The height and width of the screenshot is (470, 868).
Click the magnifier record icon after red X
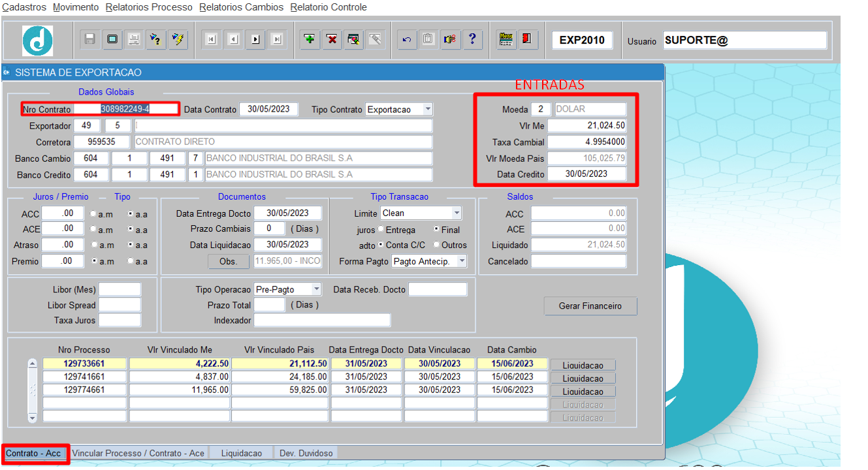pyautogui.click(x=353, y=39)
